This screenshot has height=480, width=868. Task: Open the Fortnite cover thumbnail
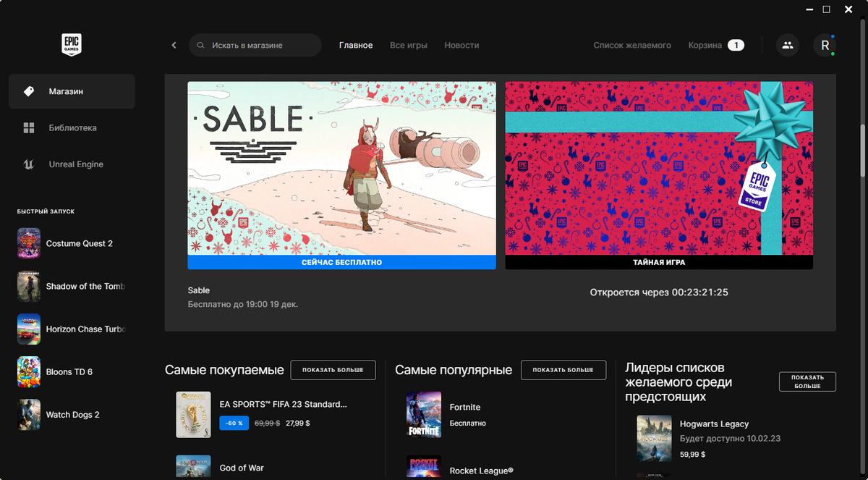coord(424,415)
